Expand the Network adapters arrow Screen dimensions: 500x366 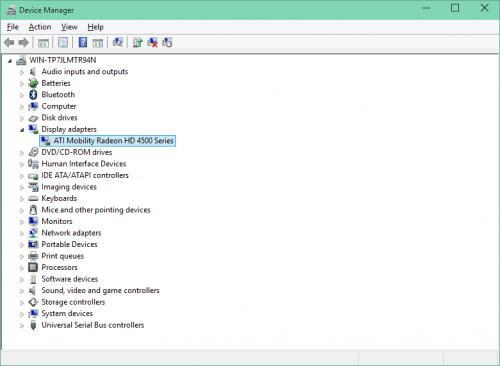(x=22, y=234)
